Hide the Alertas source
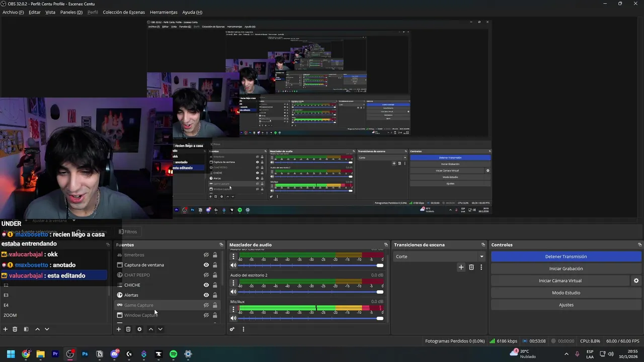The height and width of the screenshot is (362, 644). [x=206, y=295]
